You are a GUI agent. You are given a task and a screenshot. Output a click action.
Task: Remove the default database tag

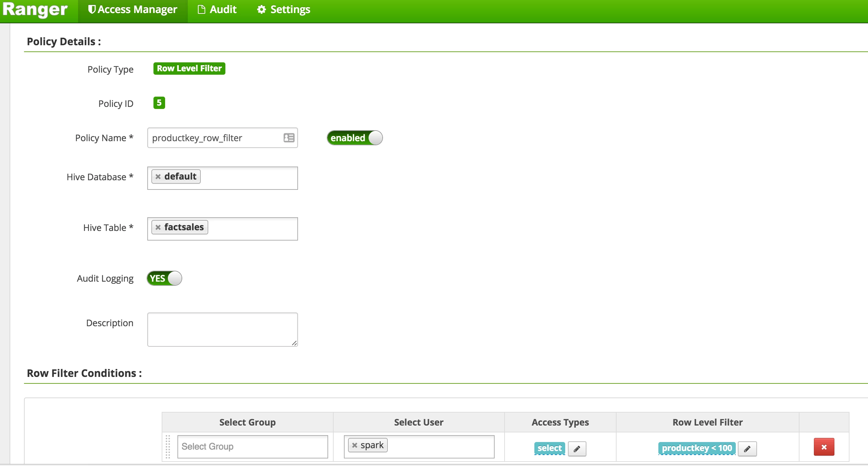tap(158, 177)
